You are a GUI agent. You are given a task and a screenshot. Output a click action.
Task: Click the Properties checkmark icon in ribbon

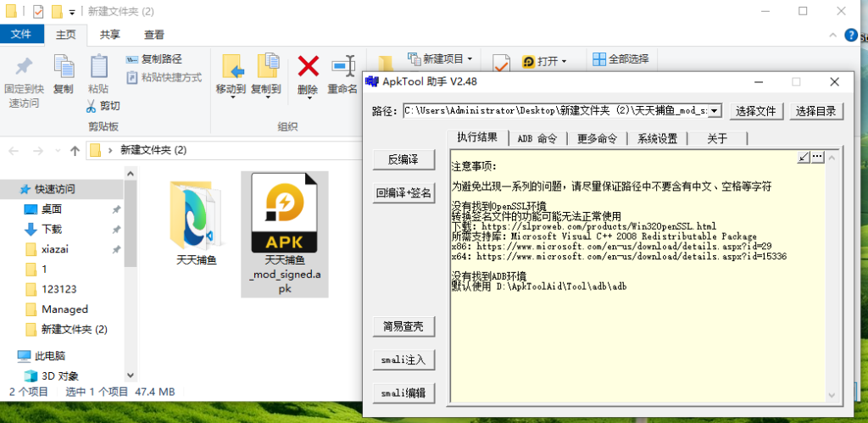click(x=501, y=63)
